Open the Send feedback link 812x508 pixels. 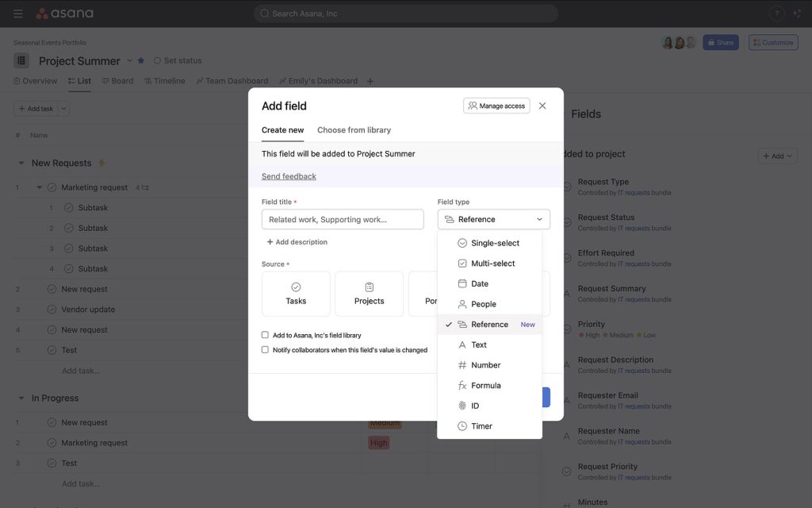pos(288,175)
